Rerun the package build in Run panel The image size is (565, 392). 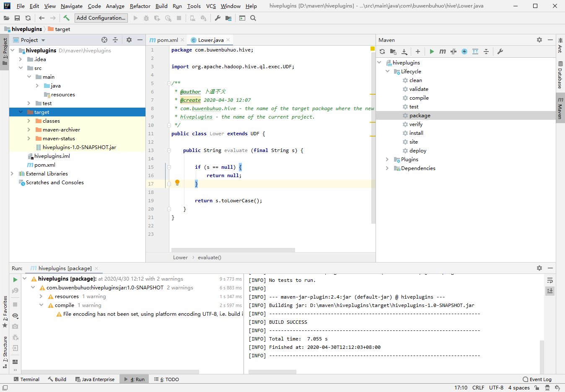tap(15, 279)
